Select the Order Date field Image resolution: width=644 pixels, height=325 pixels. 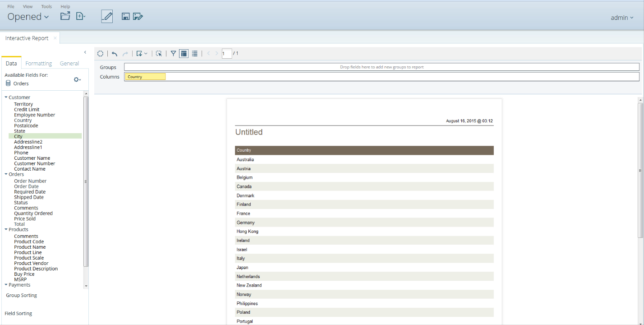pyautogui.click(x=26, y=186)
